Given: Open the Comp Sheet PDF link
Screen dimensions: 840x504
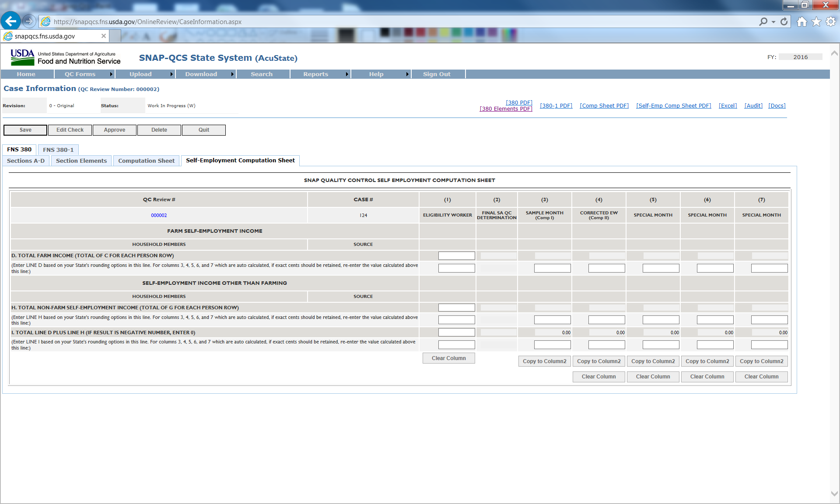Looking at the screenshot, I should 604,105.
